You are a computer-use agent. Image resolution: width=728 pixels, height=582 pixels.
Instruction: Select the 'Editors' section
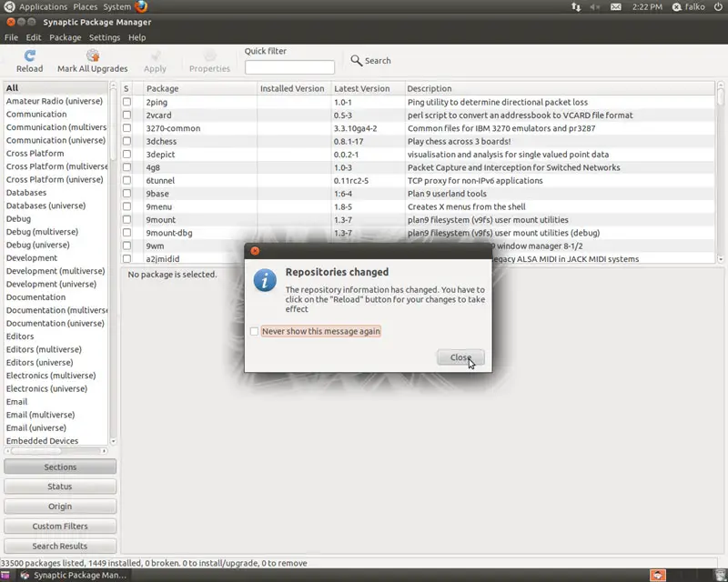point(56,336)
